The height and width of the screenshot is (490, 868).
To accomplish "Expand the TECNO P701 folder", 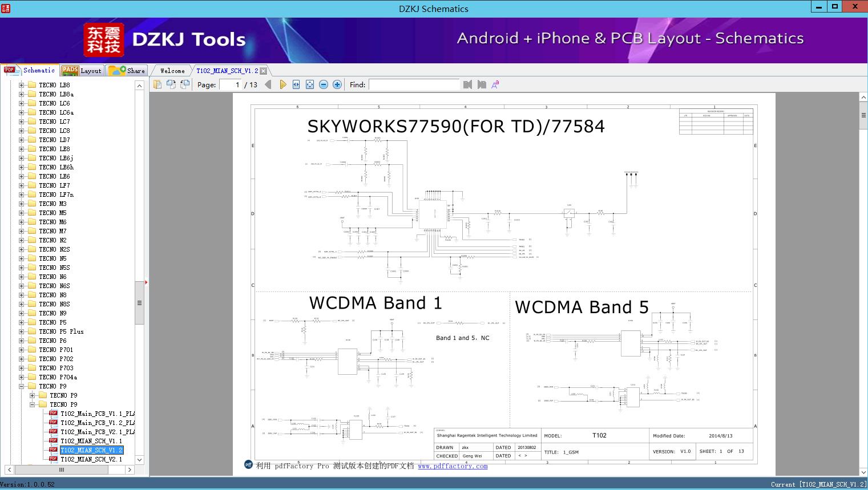I will click(22, 350).
